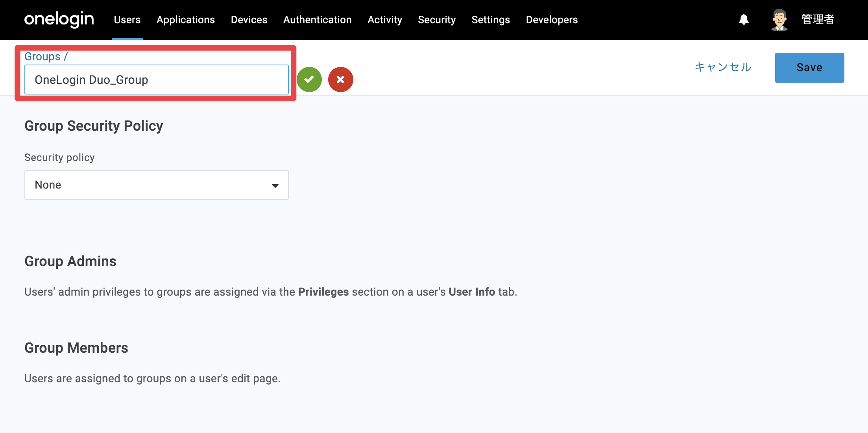This screenshot has height=433, width=868.
Task: Click the Group Admins heading
Action: [x=70, y=261]
